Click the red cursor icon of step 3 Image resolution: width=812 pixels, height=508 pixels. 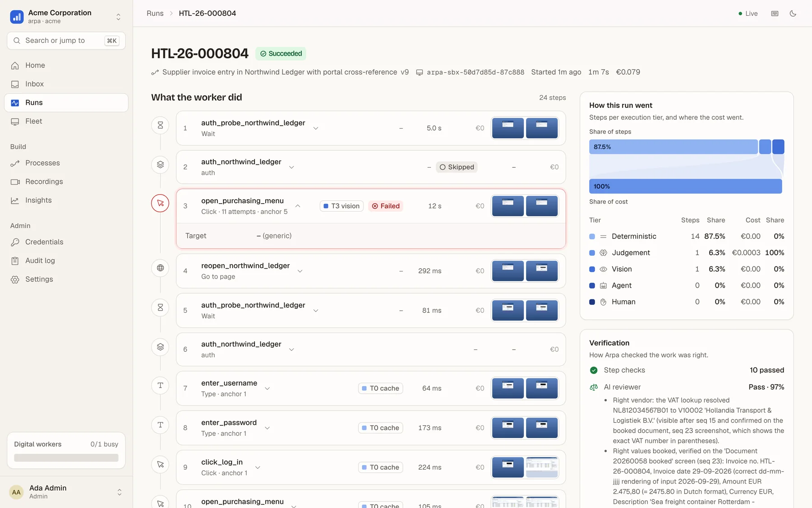click(x=160, y=203)
